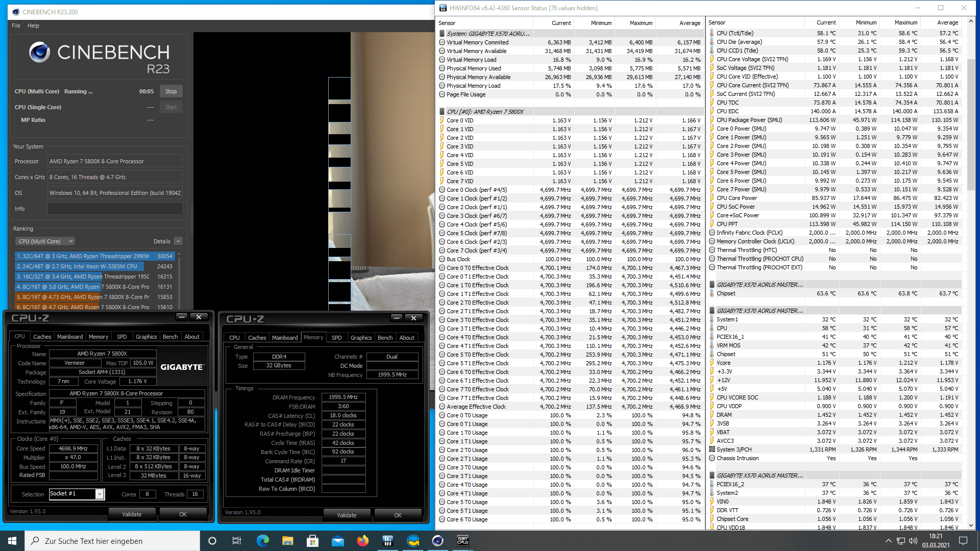The height and width of the screenshot is (551, 980).
Task: Open the Windows Start menu
Action: [x=12, y=541]
